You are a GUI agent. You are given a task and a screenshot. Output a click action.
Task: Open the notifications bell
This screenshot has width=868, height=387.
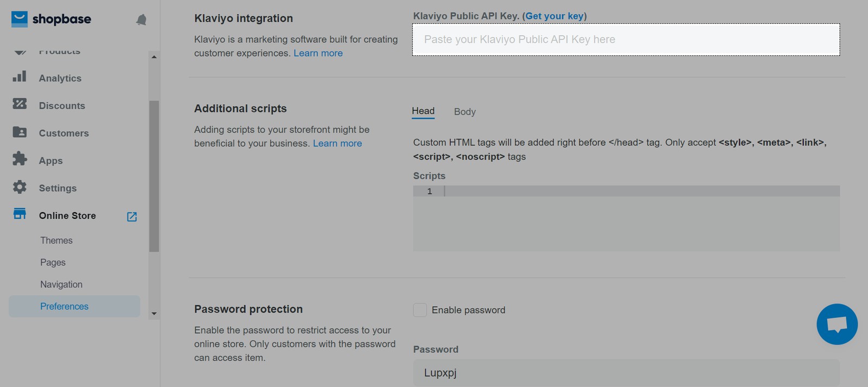click(141, 20)
